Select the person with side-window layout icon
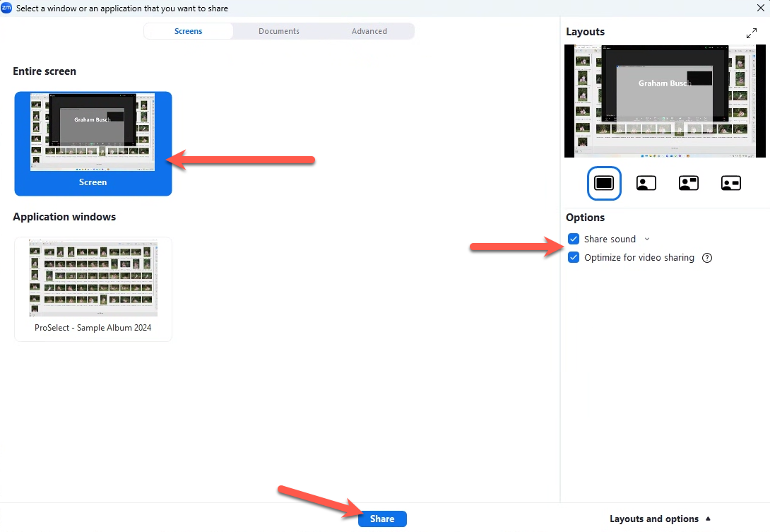This screenshot has height=532, width=770. tap(730, 183)
